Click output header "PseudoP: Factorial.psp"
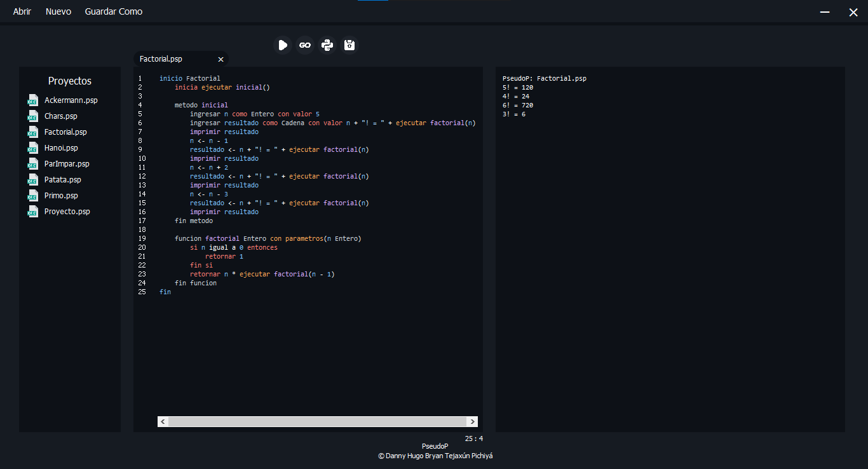Viewport: 868px width, 469px height. pos(545,78)
